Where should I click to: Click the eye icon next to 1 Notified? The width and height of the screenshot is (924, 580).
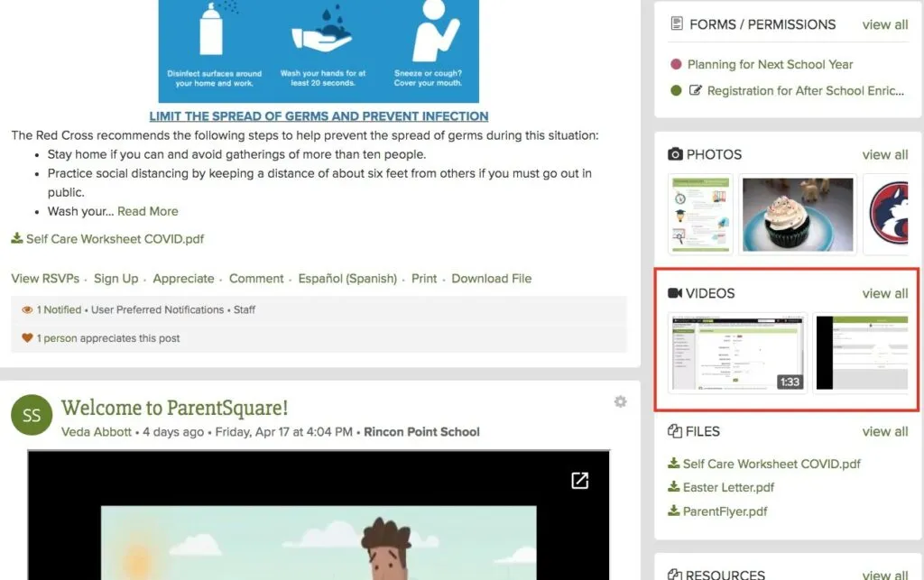pyautogui.click(x=27, y=309)
